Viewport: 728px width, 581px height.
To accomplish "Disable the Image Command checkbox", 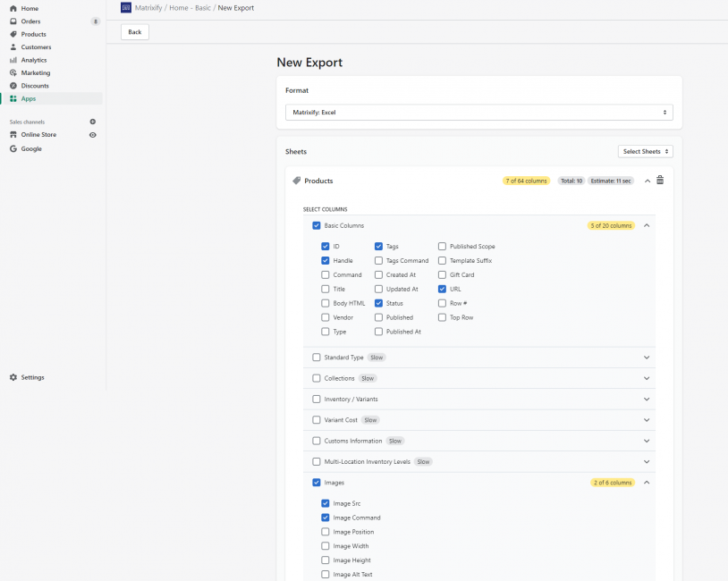I will 326,518.
